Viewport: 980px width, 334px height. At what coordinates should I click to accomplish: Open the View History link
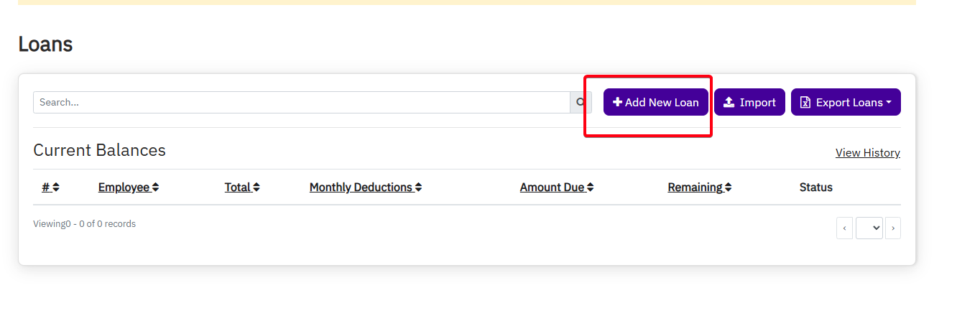click(x=867, y=153)
